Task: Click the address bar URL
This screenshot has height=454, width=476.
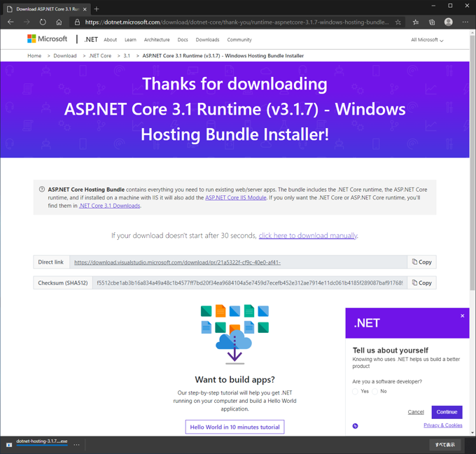Action: [237, 22]
